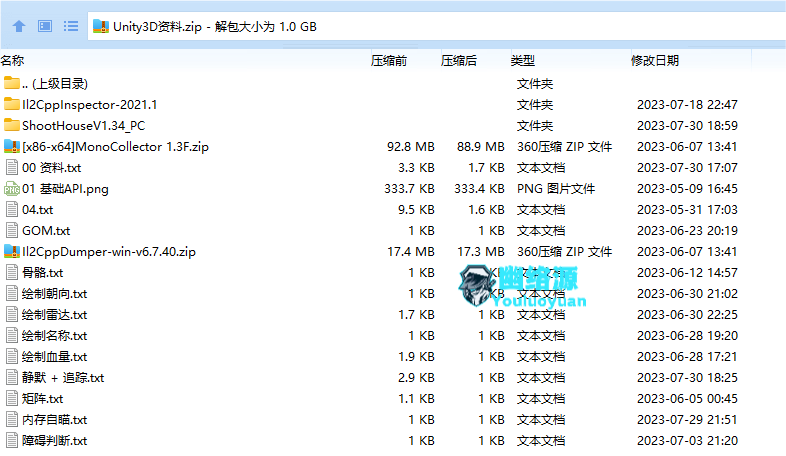The image size is (786, 456).
Task: Select file name 绘制雷达.txt
Action: click(x=55, y=315)
